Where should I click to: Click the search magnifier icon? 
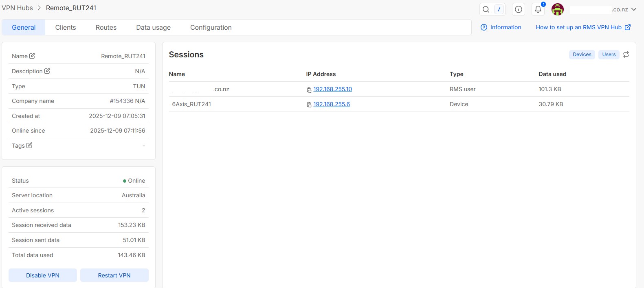[486, 9]
